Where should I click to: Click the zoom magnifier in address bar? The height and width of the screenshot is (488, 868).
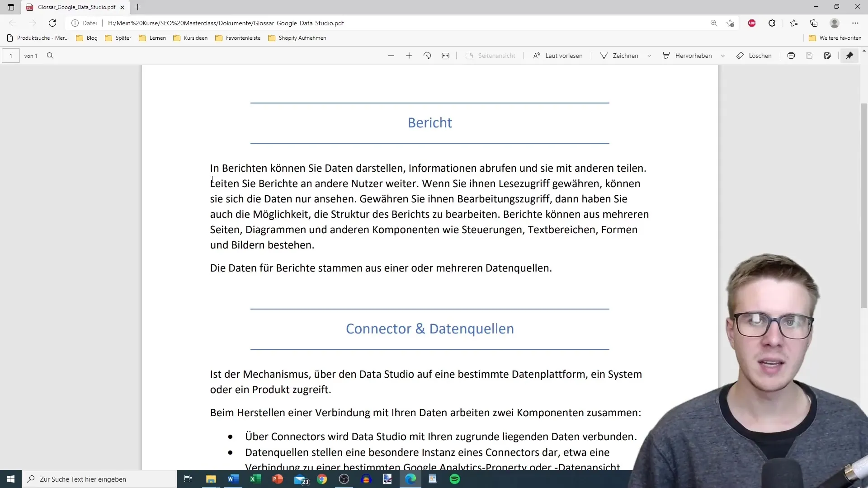tap(714, 23)
